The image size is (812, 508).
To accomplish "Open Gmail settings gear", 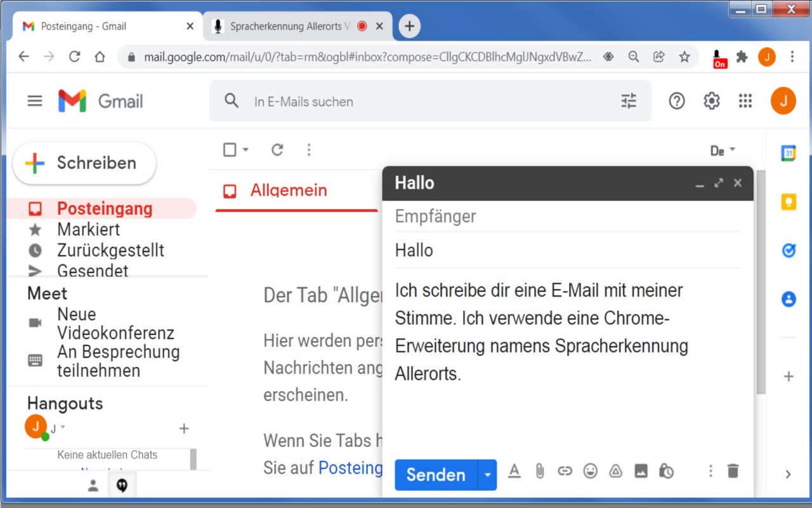I will click(712, 101).
